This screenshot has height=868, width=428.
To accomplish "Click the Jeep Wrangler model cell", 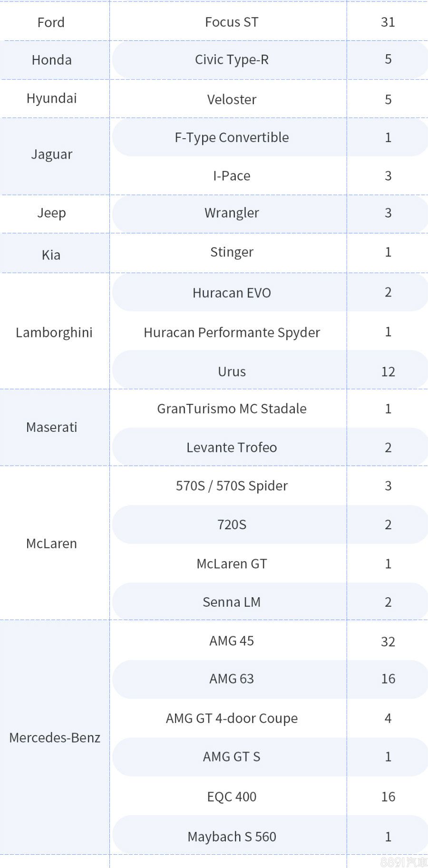I will [x=232, y=213].
